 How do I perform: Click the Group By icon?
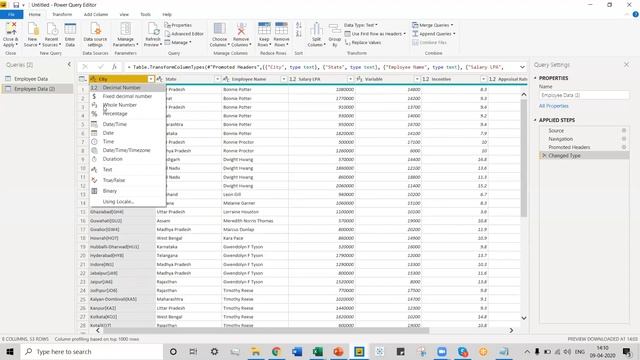(x=335, y=29)
